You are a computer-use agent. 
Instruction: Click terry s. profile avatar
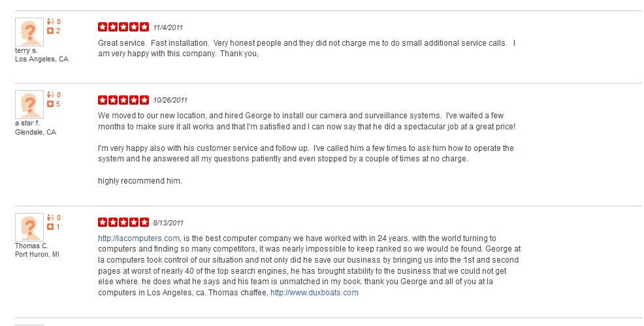(29, 32)
